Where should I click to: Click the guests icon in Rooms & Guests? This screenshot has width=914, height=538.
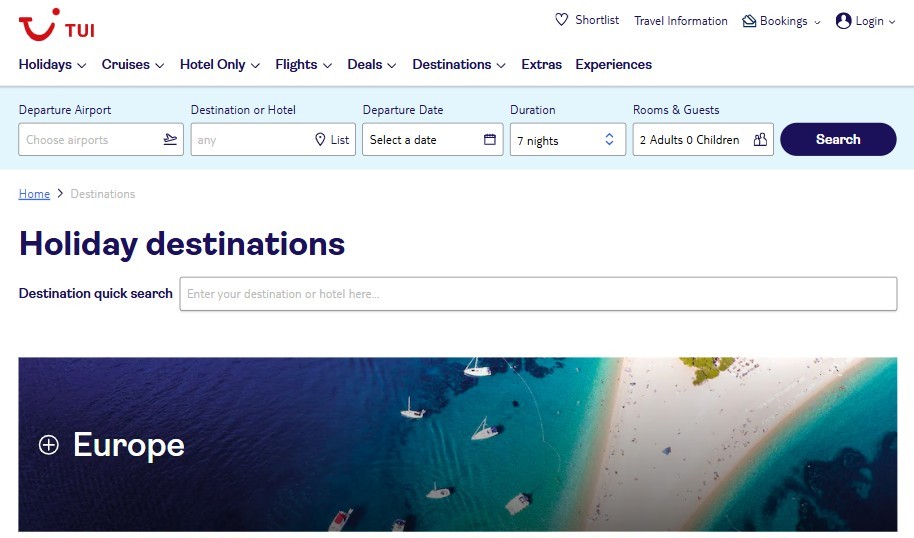coord(760,139)
